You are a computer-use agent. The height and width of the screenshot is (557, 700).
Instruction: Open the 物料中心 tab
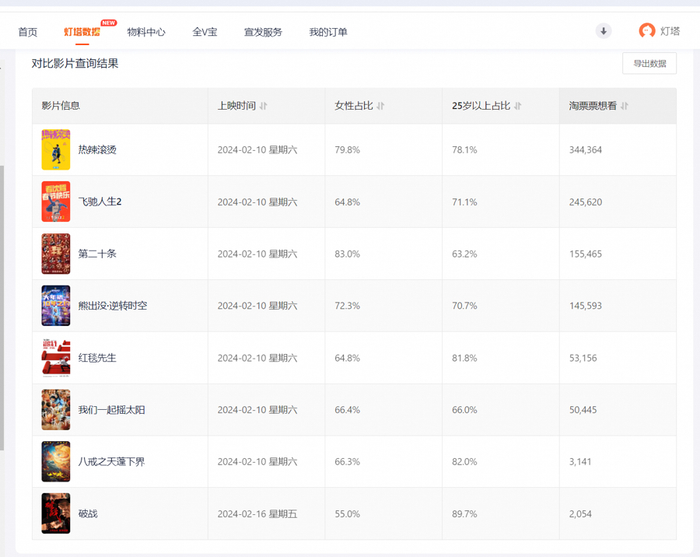coord(146,32)
